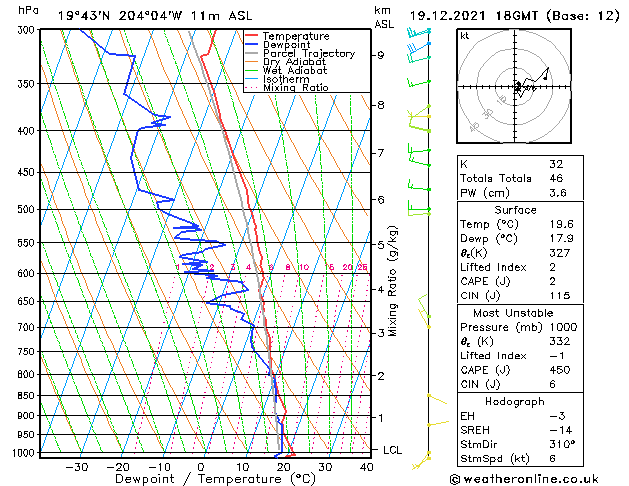Click the station coordinates title '19°43'N 204°04'W'

tap(120, 16)
